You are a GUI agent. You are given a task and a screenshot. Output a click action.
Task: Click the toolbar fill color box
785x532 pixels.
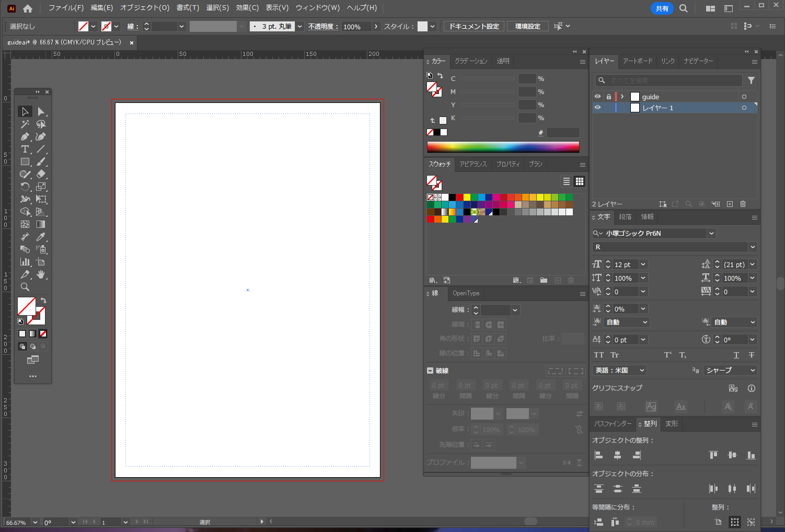[27, 306]
